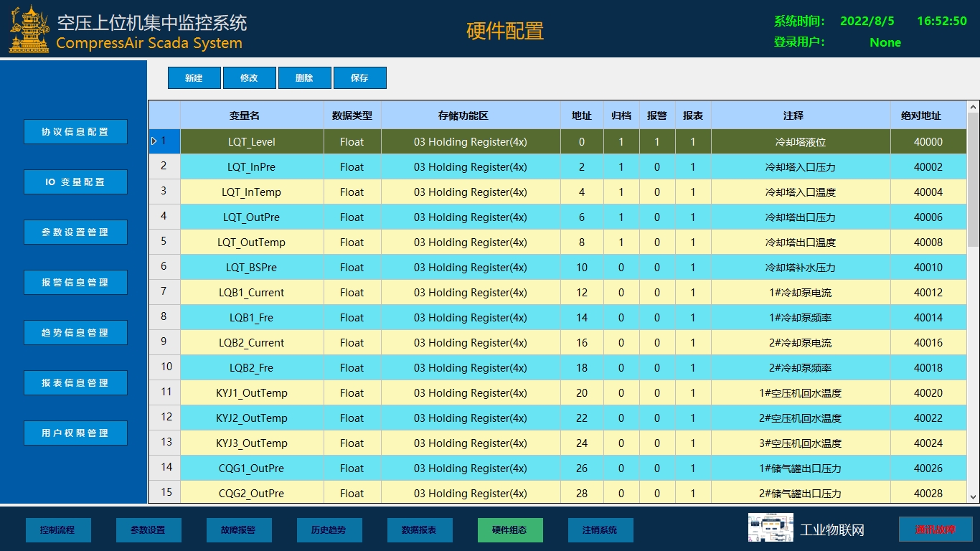
Task: Click the yellow tower logo icon
Action: 30,29
